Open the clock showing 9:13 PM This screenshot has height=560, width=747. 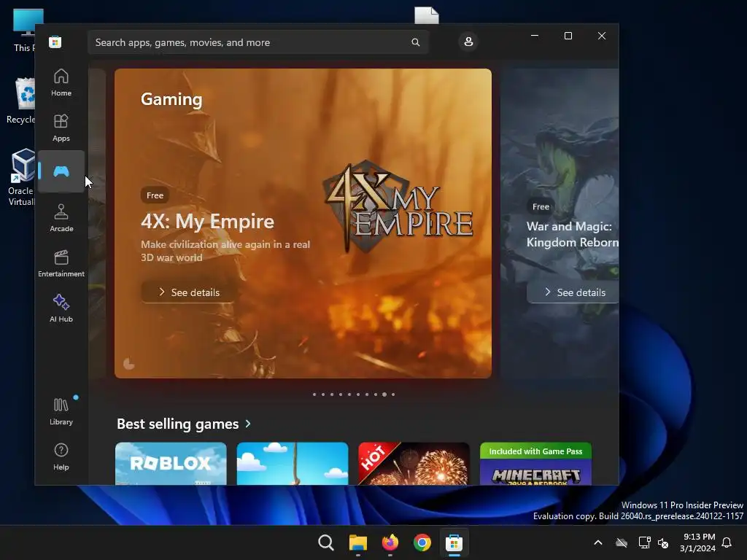pos(698,542)
